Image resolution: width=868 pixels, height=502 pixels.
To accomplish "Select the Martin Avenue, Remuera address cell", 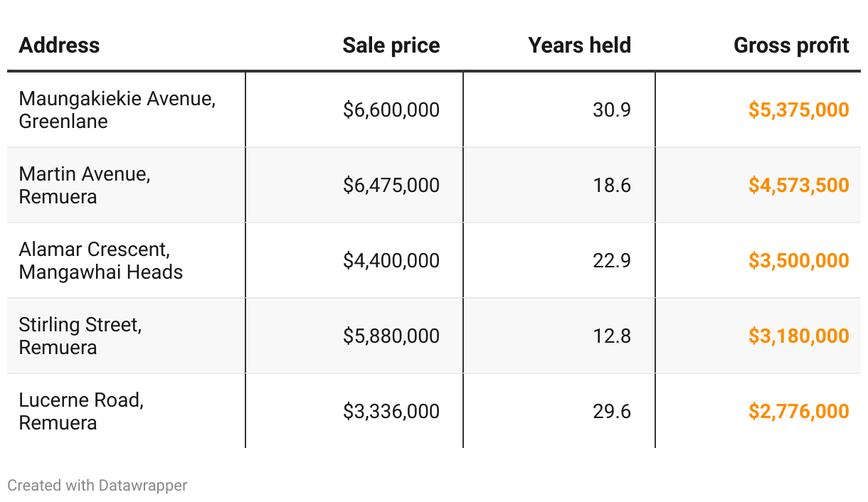I will [x=85, y=185].
